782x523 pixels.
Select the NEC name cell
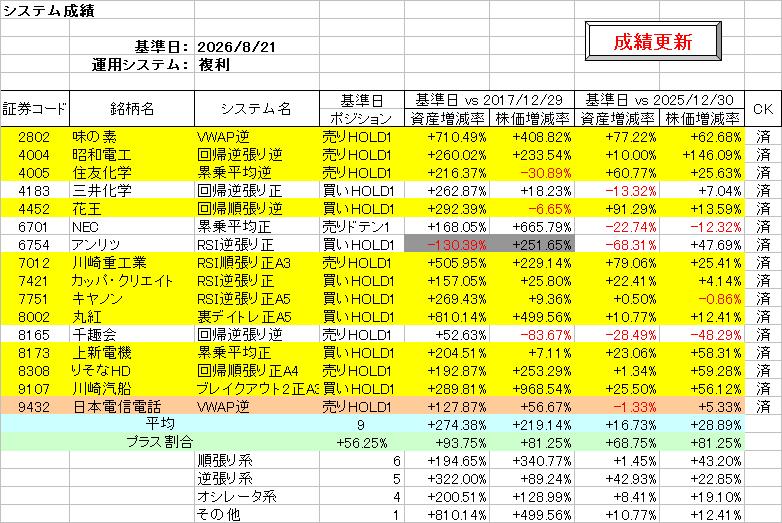tap(132, 227)
